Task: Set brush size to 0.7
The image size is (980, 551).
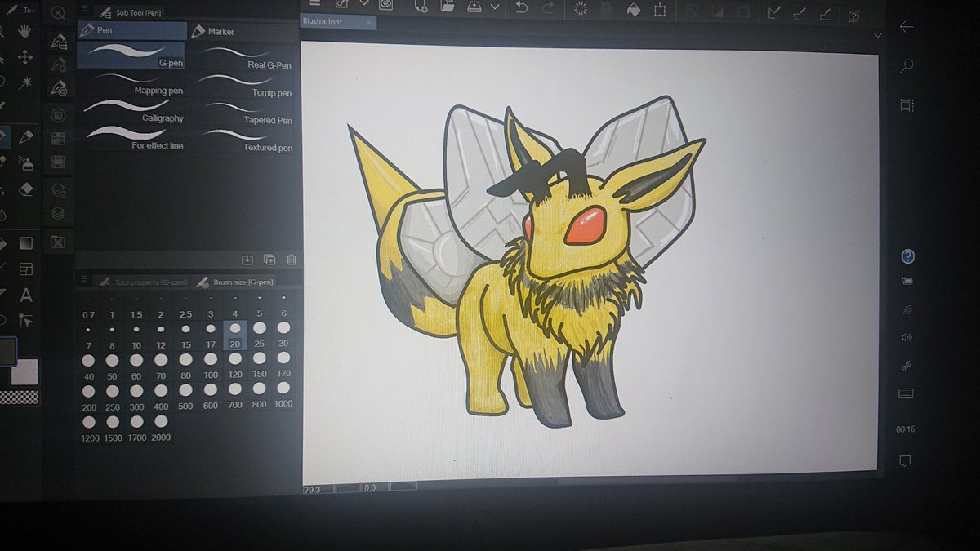Action: 89,305
